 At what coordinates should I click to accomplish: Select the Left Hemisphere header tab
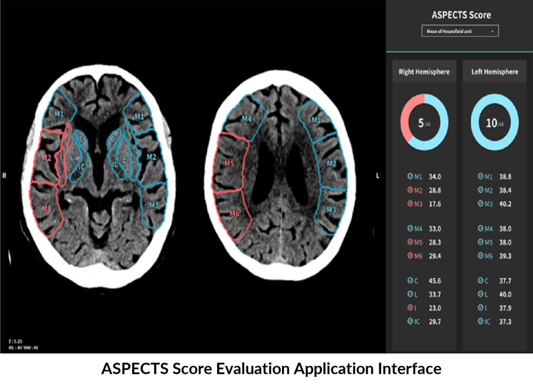[495, 72]
